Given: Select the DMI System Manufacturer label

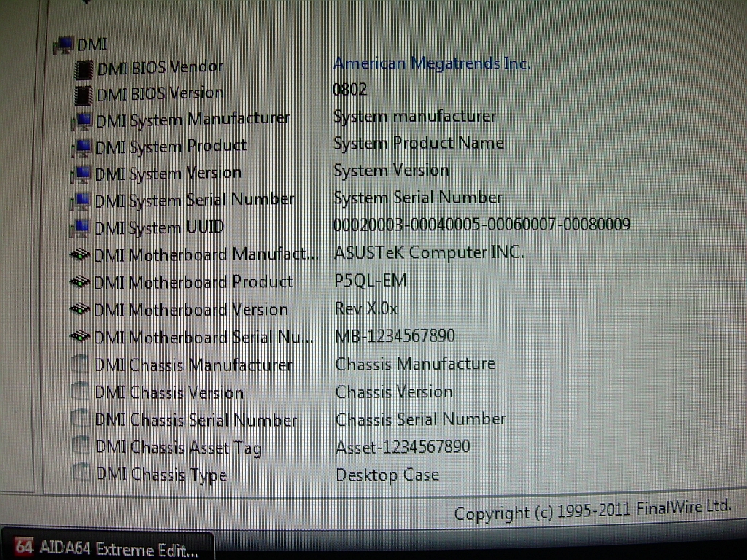Looking at the screenshot, I should tap(193, 120).
